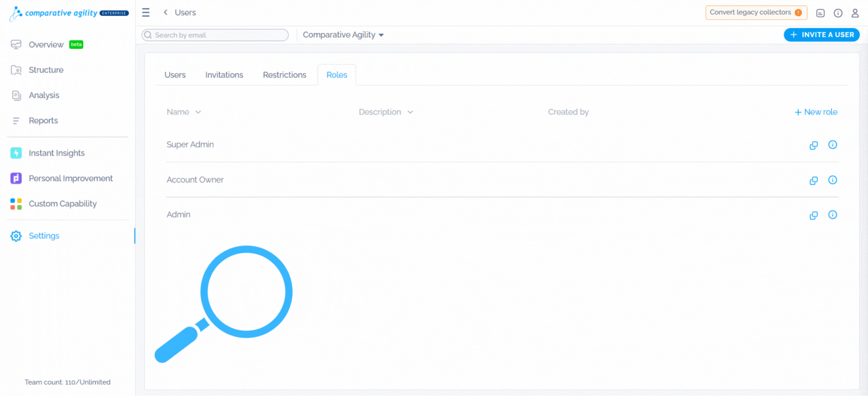Duplicate the Super Admin role
Screen dimensions: 868x396
click(x=814, y=145)
